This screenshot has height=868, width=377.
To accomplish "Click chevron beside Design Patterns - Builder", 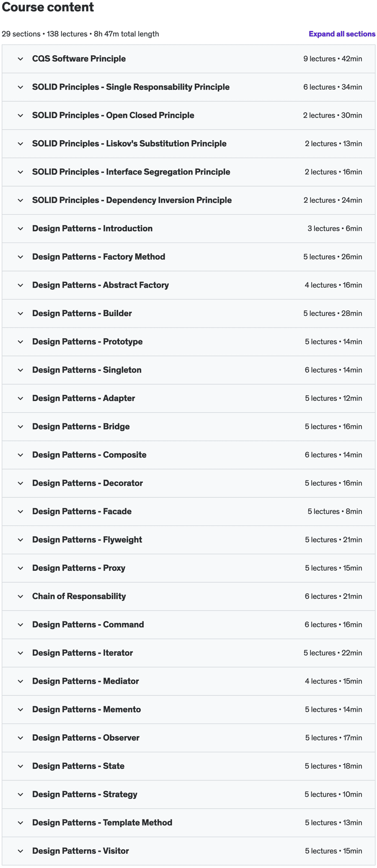I will 21,314.
